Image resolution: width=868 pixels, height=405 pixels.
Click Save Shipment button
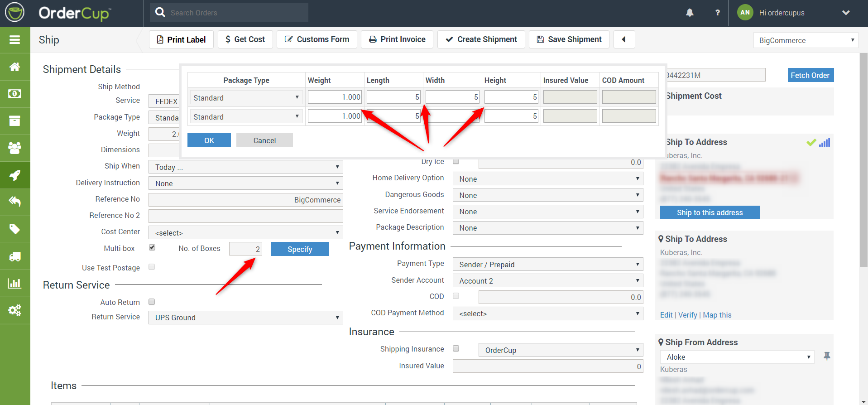(569, 39)
